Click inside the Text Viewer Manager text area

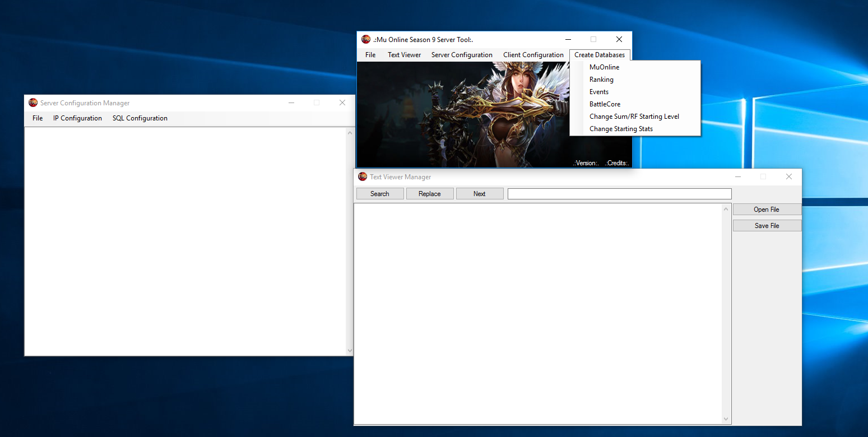(x=538, y=314)
